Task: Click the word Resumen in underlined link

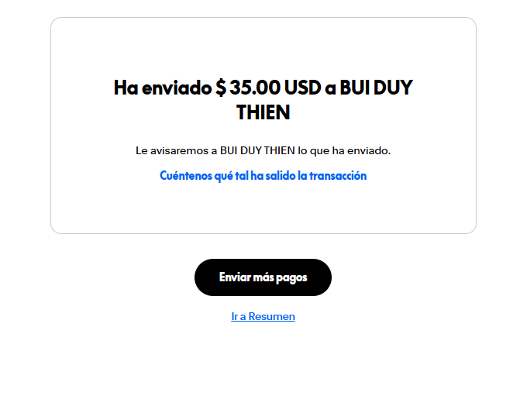Action: pyautogui.click(x=271, y=317)
